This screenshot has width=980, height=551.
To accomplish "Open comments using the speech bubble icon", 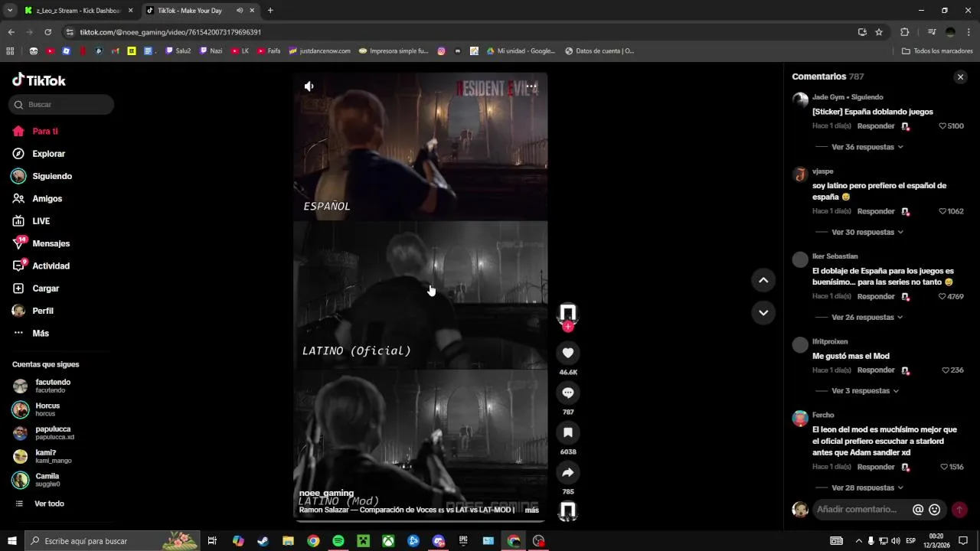I will [568, 393].
